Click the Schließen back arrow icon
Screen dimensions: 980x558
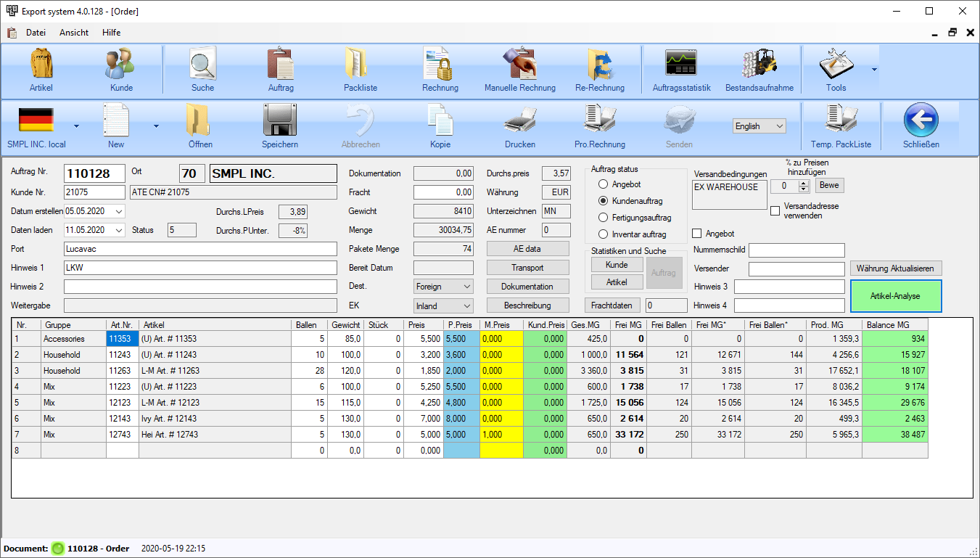[x=921, y=120]
